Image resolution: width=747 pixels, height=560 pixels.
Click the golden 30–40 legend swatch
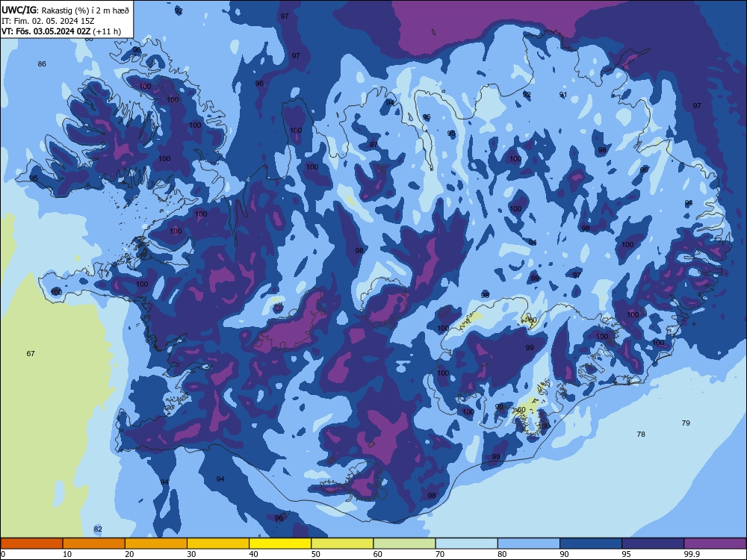(218, 544)
